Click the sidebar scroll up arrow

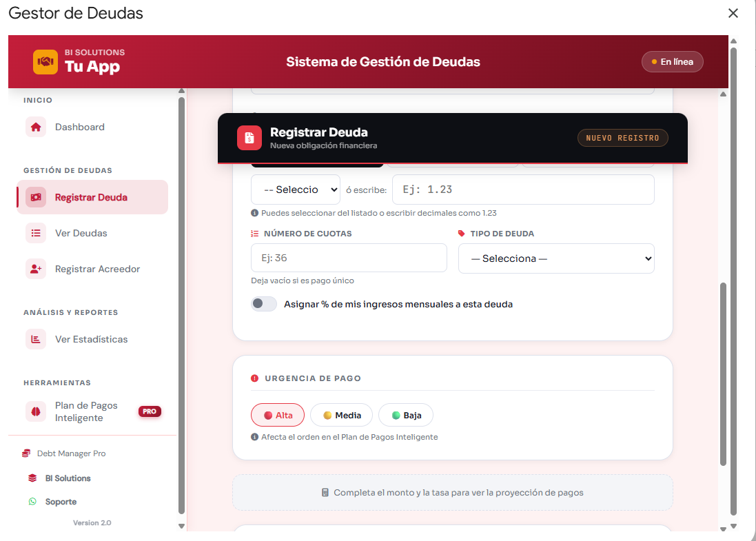pyautogui.click(x=181, y=91)
